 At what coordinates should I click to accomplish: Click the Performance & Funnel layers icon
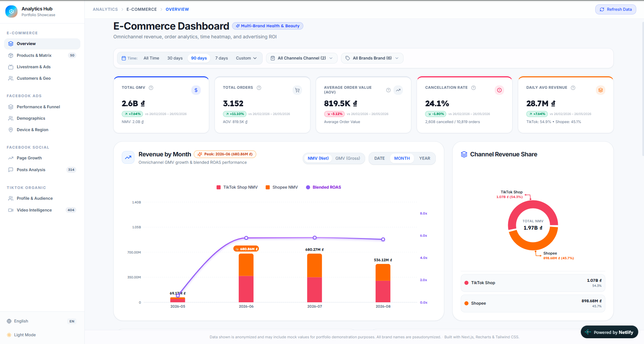tap(11, 107)
